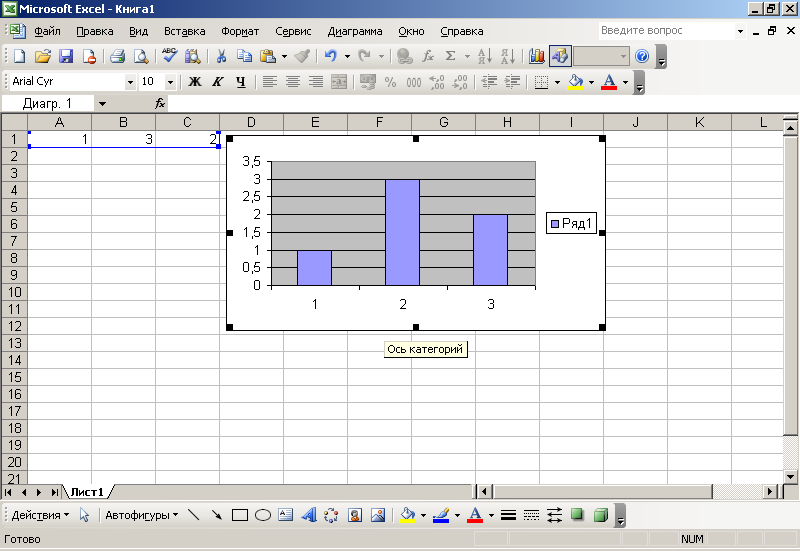Expand the Arial Cyr font dropdown

(x=130, y=82)
